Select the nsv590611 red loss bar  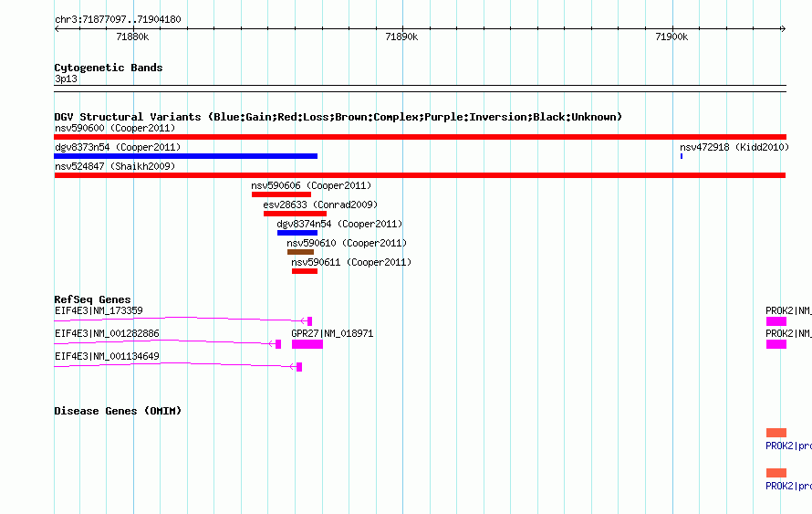coord(305,271)
